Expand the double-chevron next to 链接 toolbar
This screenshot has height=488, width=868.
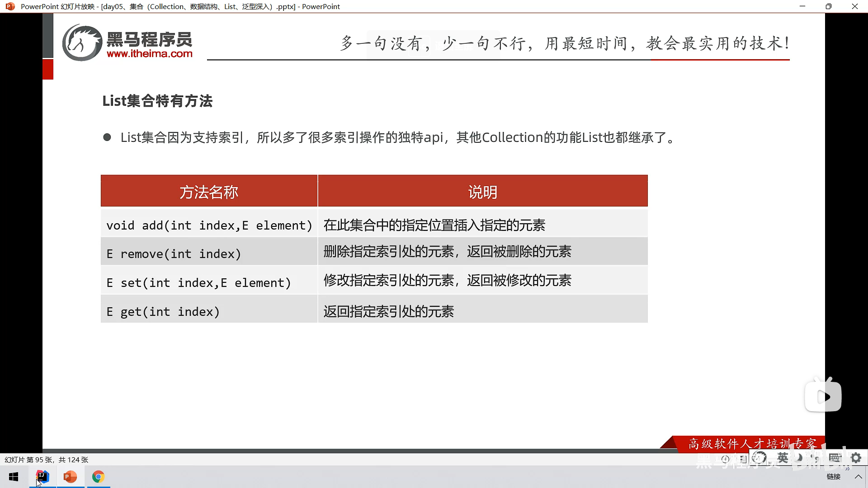click(847, 469)
